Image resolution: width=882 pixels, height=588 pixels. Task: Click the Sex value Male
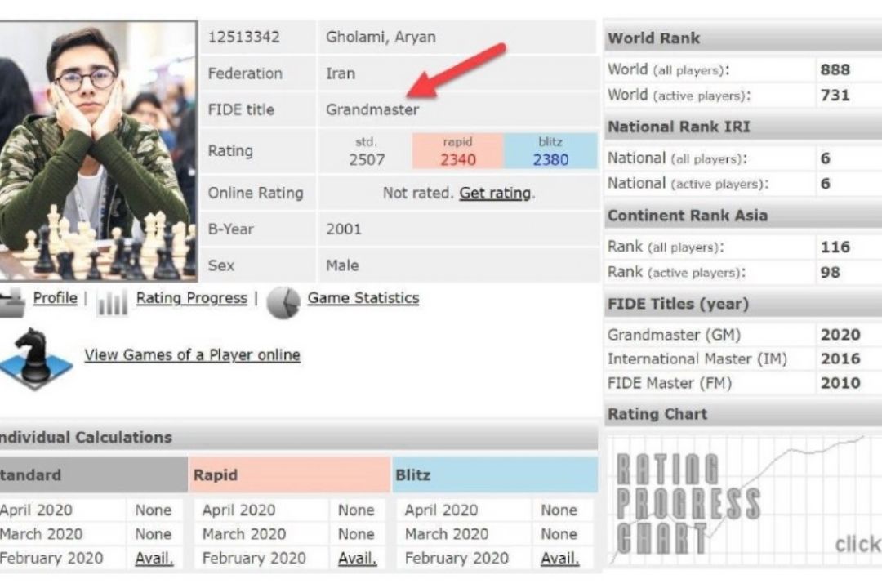point(342,265)
